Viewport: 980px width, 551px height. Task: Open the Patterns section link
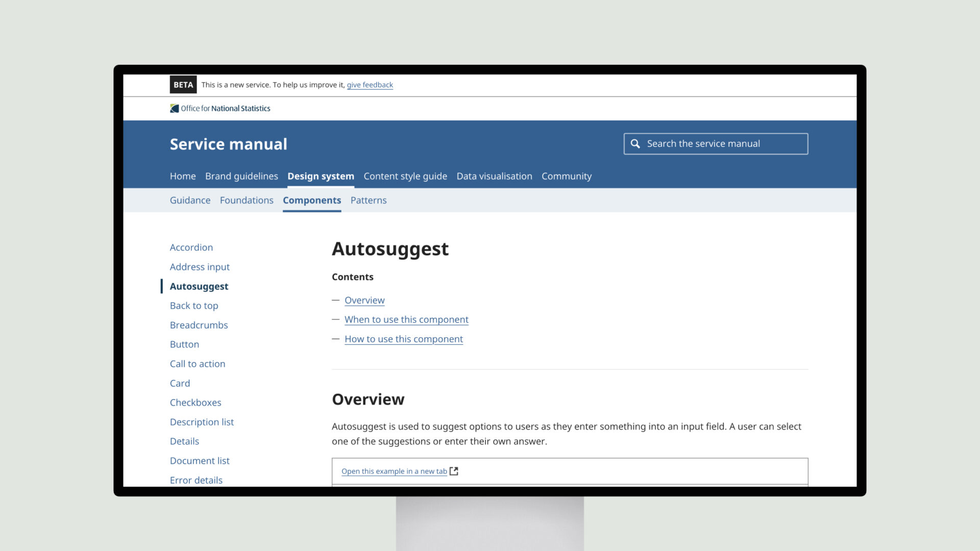[368, 200]
